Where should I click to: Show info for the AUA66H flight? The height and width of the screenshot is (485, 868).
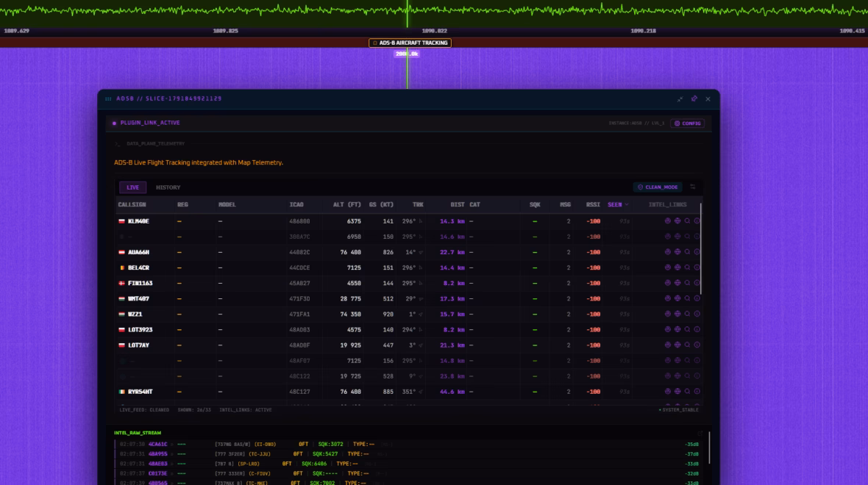[697, 252]
